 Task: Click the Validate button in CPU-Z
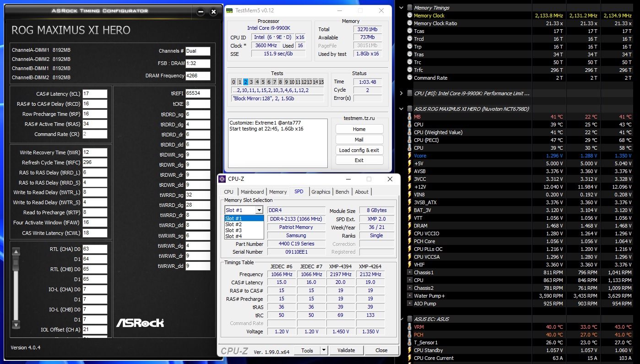coord(346,350)
